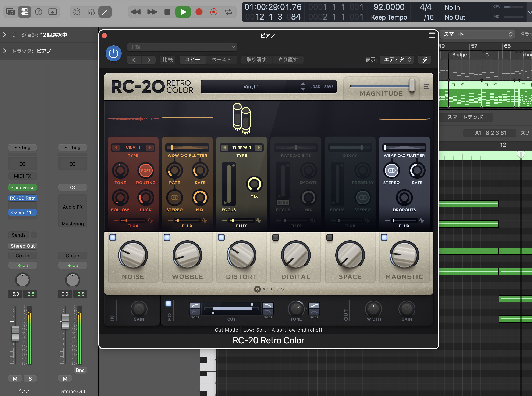Toggle the Editors pencil icon

105,12
